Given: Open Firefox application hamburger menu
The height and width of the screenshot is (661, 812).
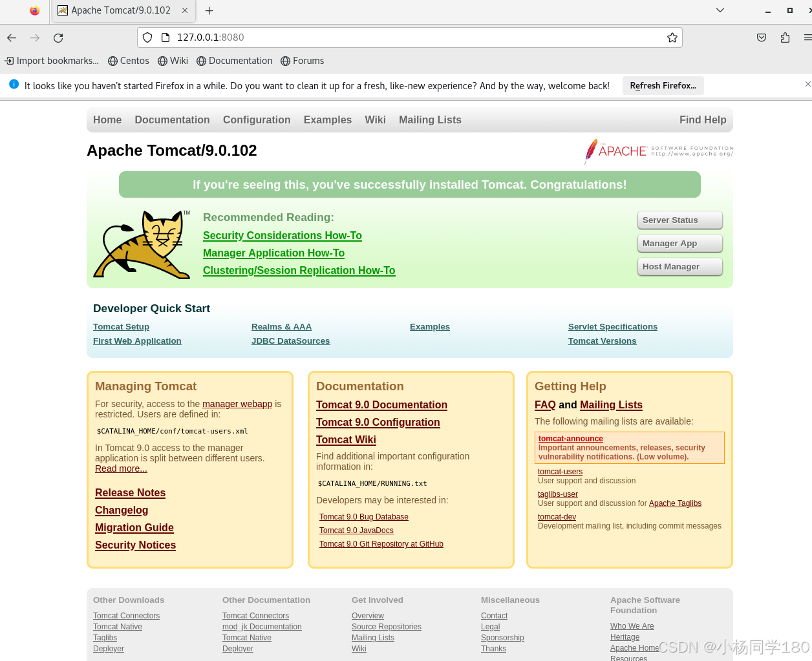Looking at the screenshot, I should click(x=807, y=37).
